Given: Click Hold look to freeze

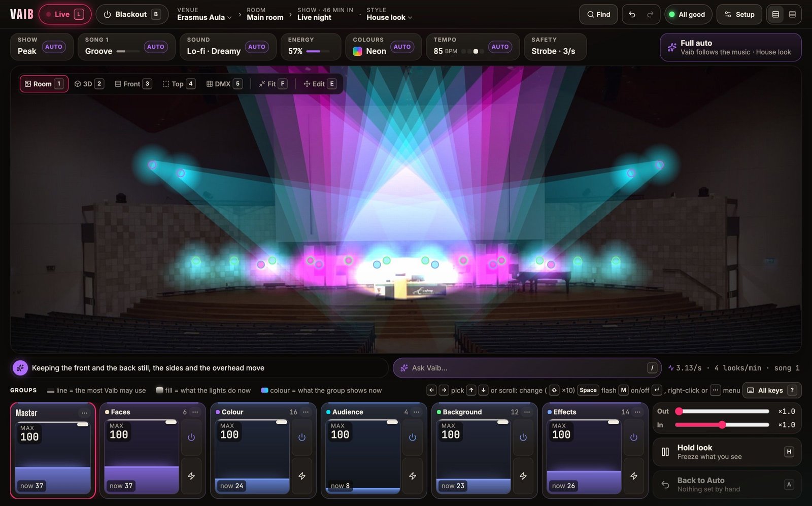Looking at the screenshot, I should [727, 452].
